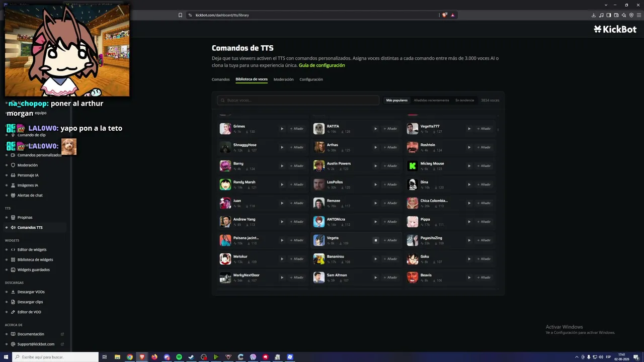Open Propinas in the sidebar

34,217
